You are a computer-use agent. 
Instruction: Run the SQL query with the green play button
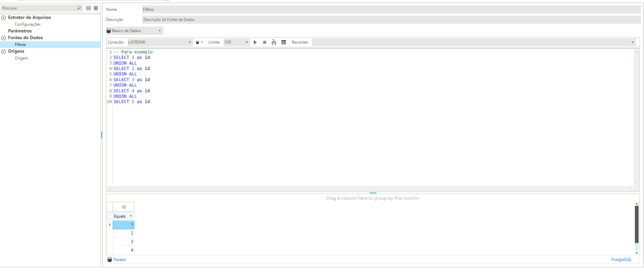[255, 42]
